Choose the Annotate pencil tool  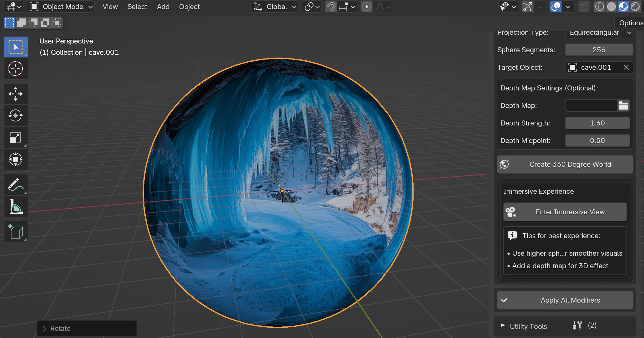pos(16,185)
